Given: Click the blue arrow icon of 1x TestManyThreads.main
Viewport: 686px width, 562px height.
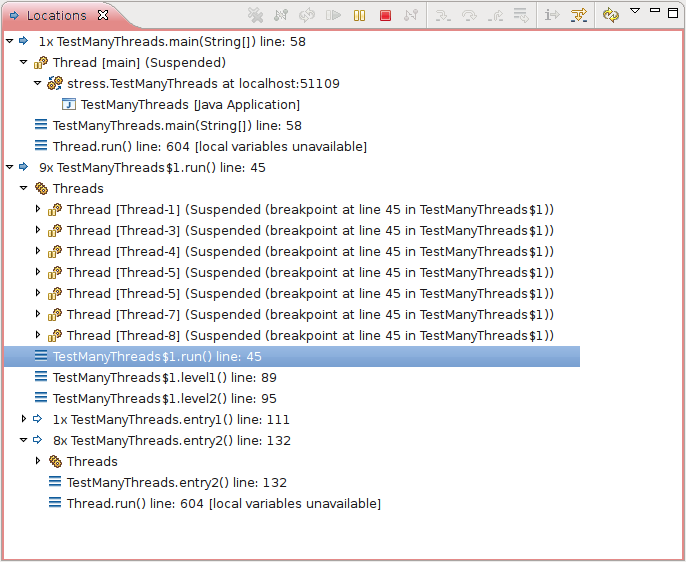Looking at the screenshot, I should click(x=24, y=41).
